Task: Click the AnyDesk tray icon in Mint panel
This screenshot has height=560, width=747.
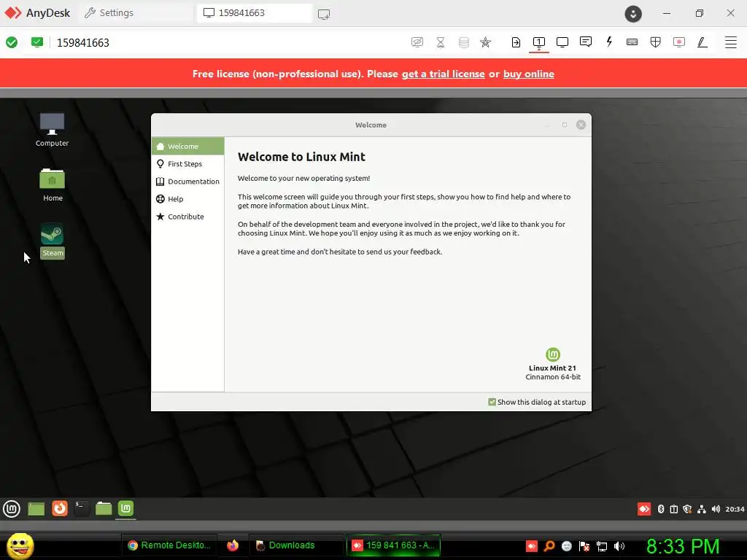Action: pos(644,509)
